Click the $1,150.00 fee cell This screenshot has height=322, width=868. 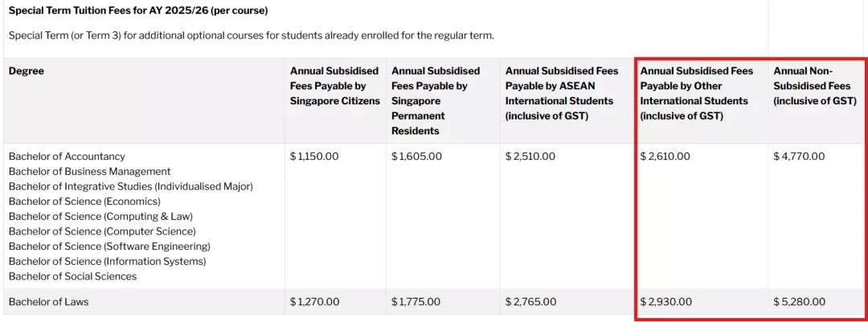314,157
